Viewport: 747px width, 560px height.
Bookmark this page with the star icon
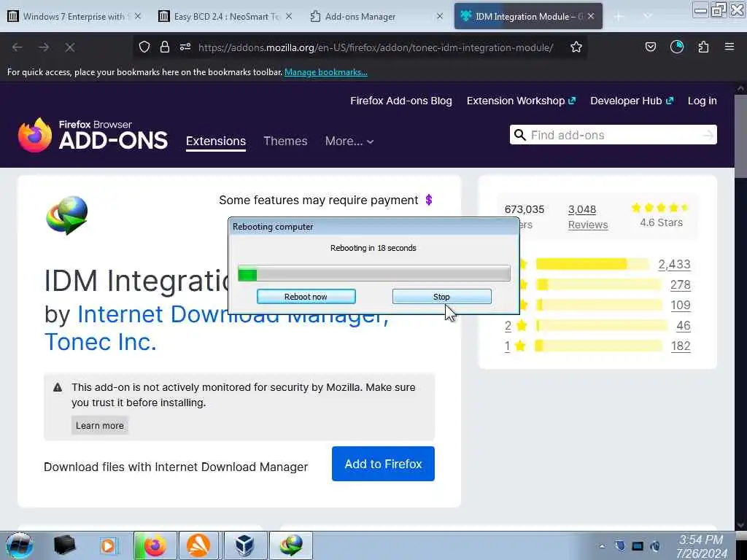point(576,47)
